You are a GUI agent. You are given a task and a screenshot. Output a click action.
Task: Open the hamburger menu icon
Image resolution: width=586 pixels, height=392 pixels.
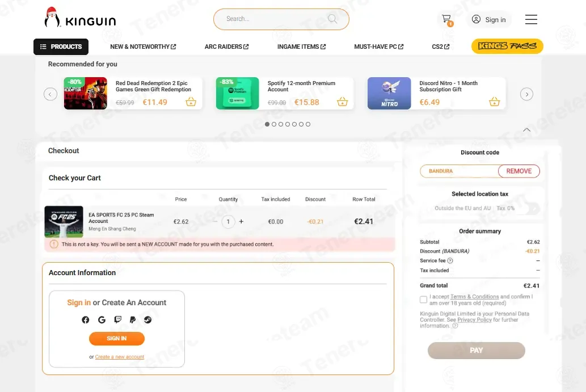(x=530, y=19)
